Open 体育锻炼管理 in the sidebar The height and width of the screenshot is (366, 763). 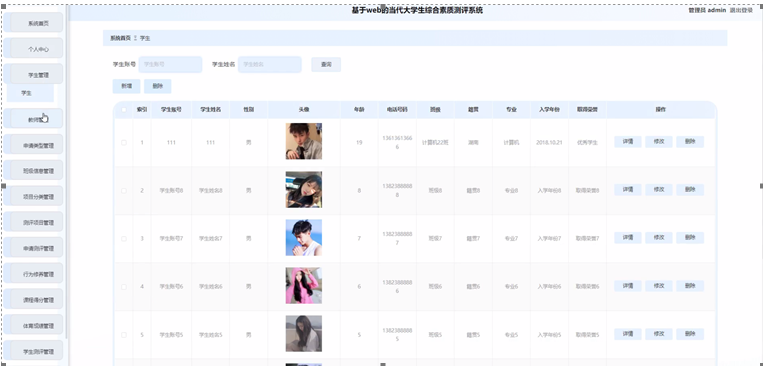coord(34,326)
